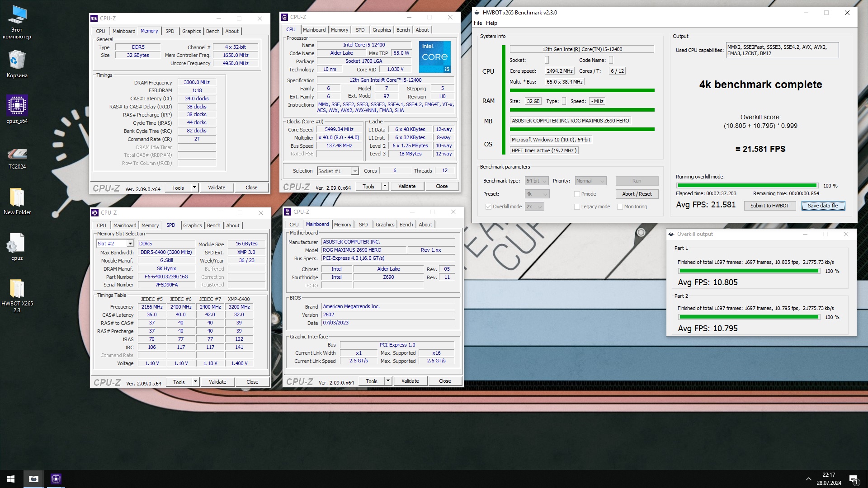Click CPU-Z Mainboard window title icon
The width and height of the screenshot is (868, 488).
coord(288,212)
